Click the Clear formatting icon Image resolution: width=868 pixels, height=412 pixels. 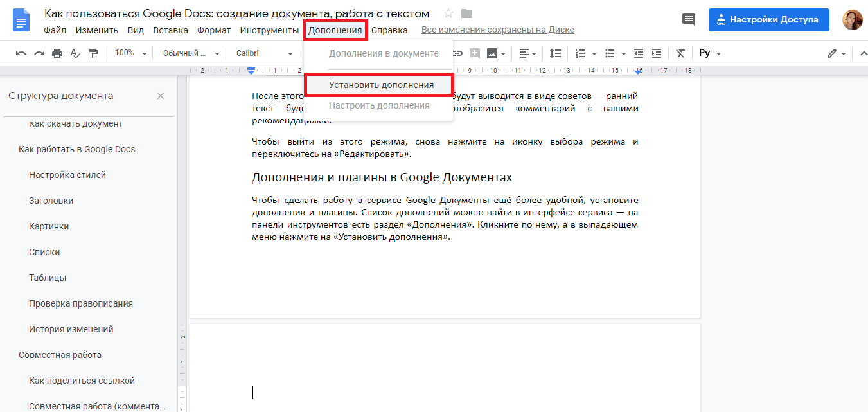click(x=680, y=53)
